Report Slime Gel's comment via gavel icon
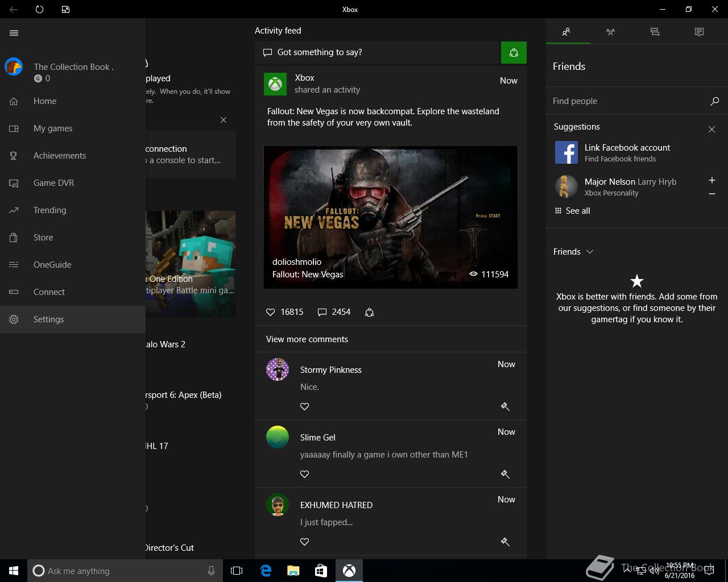This screenshot has height=582, width=728. [x=505, y=474]
